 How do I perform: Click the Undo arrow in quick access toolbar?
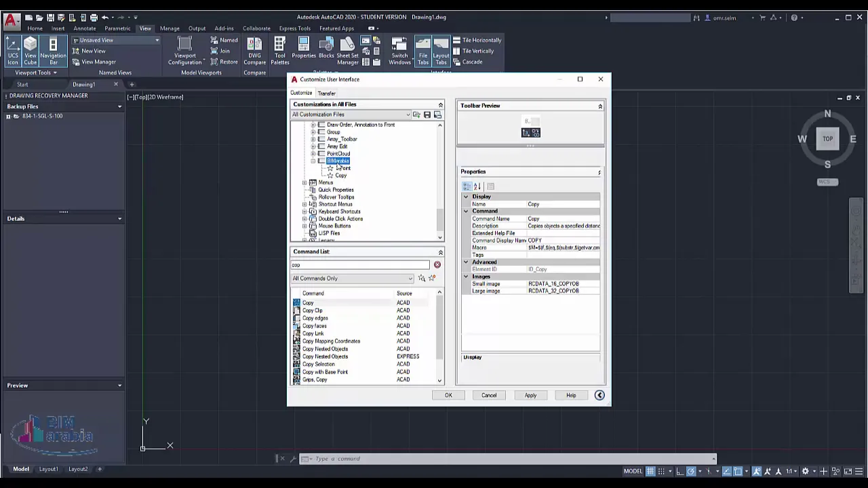tap(105, 18)
